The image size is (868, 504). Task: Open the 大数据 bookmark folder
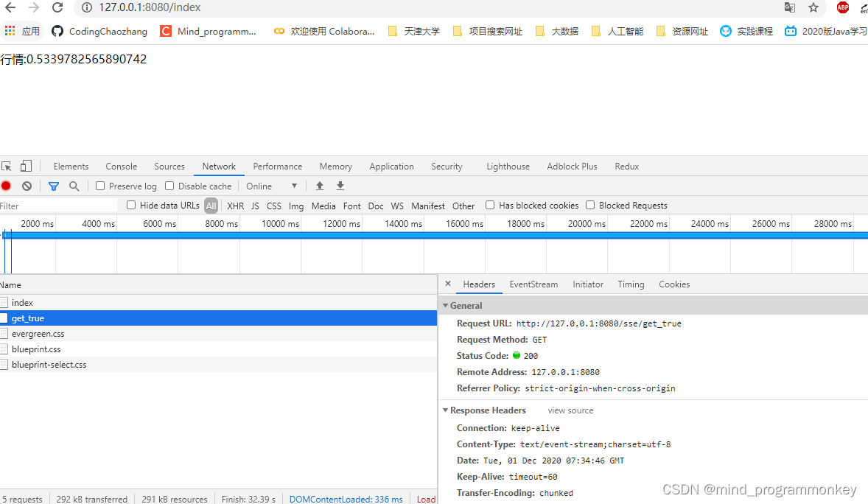(x=557, y=32)
